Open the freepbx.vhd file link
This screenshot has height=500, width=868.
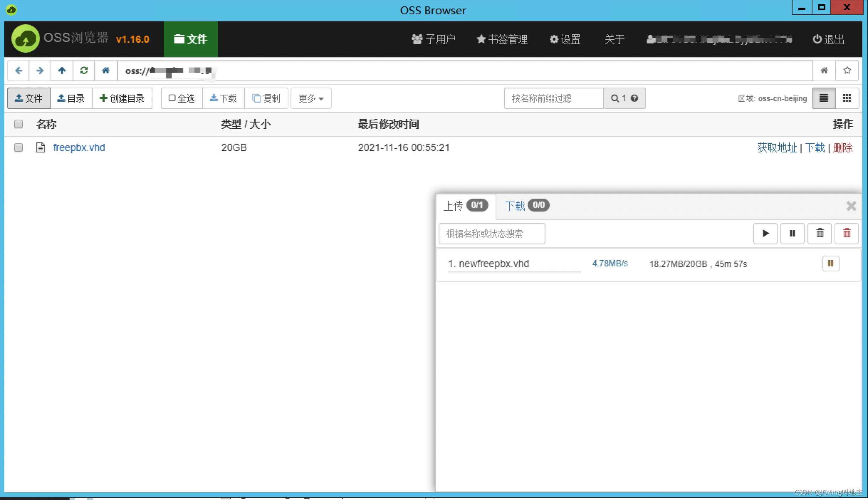pyautogui.click(x=79, y=147)
